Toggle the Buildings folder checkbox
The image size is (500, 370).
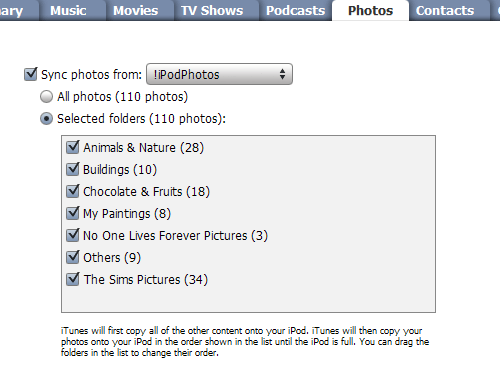[x=73, y=169]
